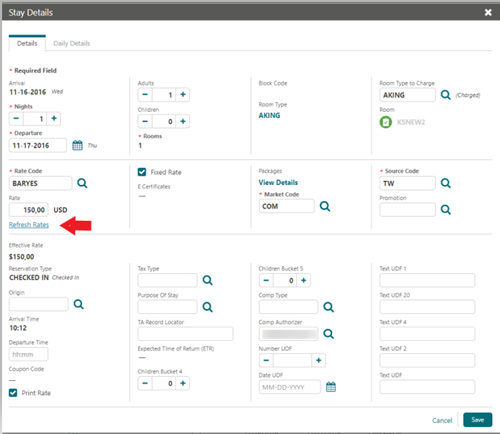Viewport: 500px width, 434px height.
Task: Open Source Code search lookup
Action: [446, 183]
